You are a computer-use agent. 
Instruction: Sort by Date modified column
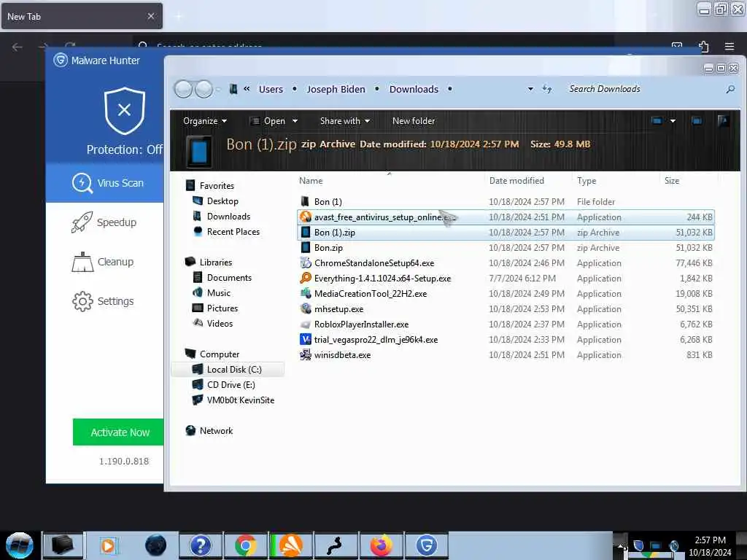(x=516, y=181)
